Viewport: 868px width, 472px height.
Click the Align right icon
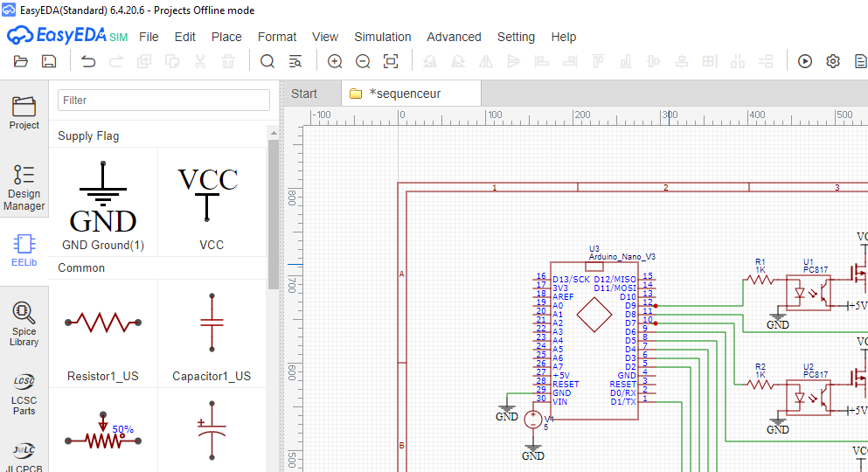[x=570, y=61]
